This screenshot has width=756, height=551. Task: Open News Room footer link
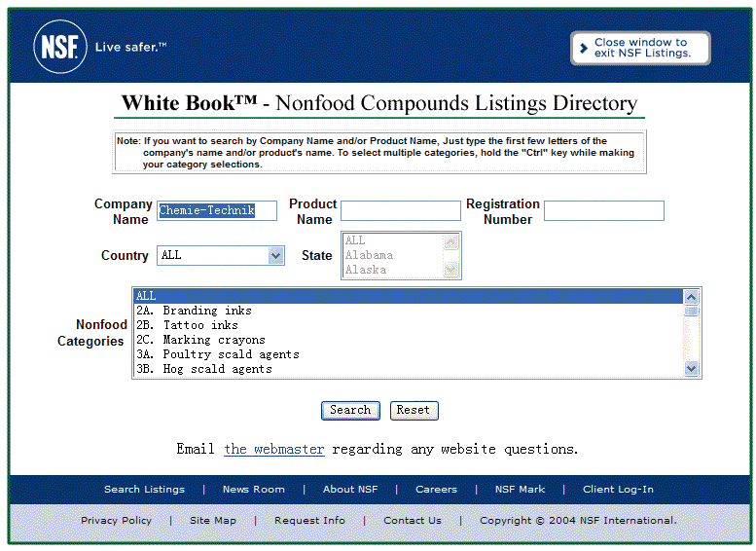(x=254, y=490)
